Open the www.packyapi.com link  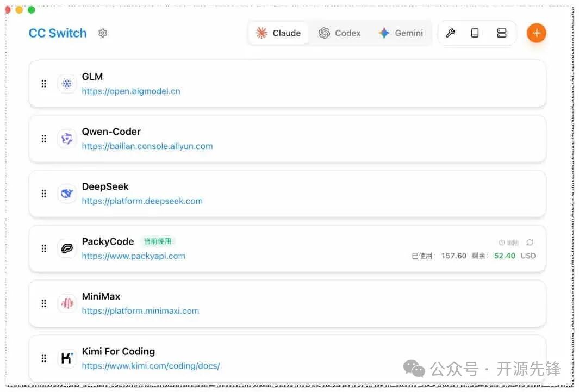pos(134,256)
